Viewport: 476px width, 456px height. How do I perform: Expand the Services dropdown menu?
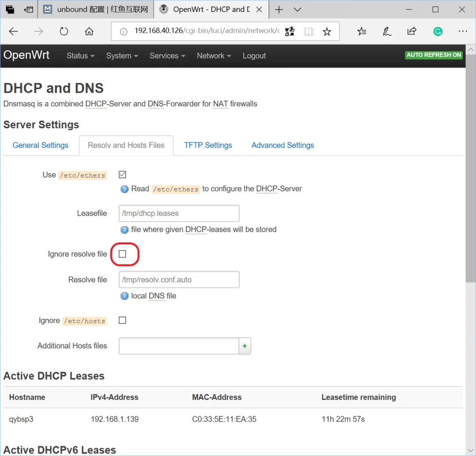[167, 56]
